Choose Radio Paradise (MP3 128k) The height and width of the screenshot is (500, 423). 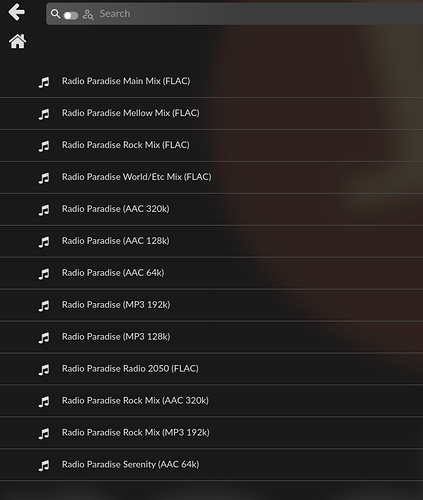click(211, 337)
